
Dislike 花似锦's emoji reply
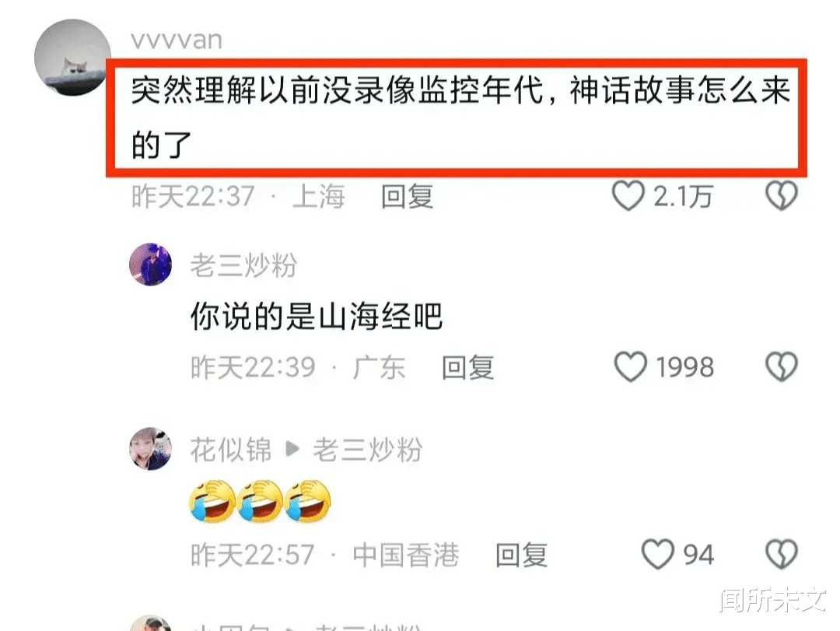pyautogui.click(x=782, y=554)
